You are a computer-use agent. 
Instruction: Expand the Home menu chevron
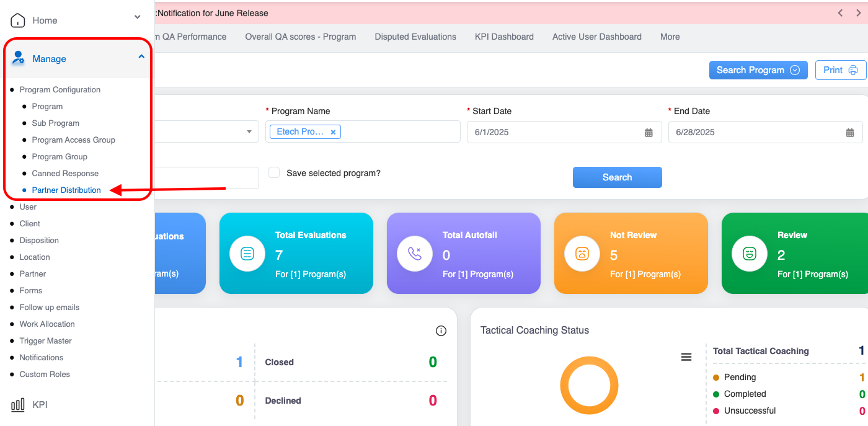coord(138,17)
